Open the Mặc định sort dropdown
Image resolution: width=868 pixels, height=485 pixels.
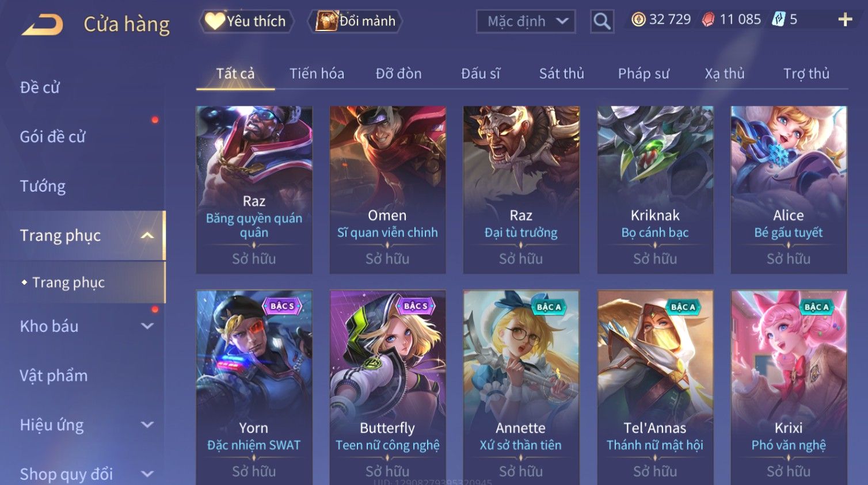pos(526,22)
